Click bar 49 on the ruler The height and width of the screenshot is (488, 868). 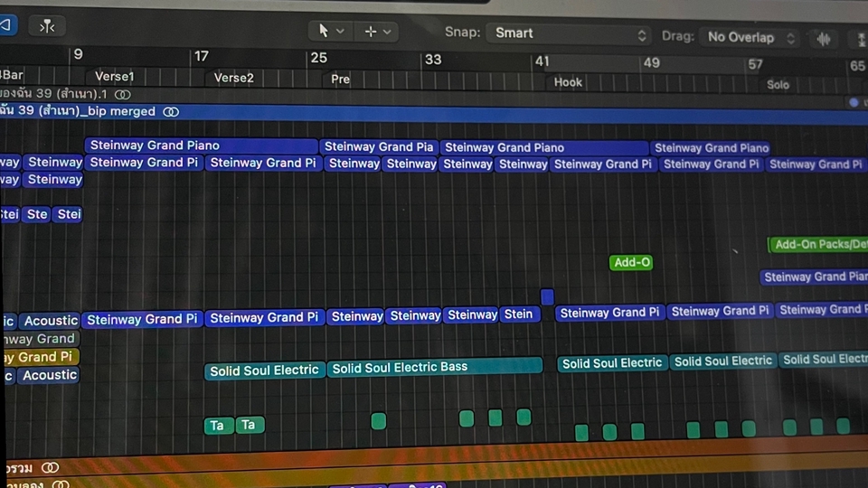(651, 62)
